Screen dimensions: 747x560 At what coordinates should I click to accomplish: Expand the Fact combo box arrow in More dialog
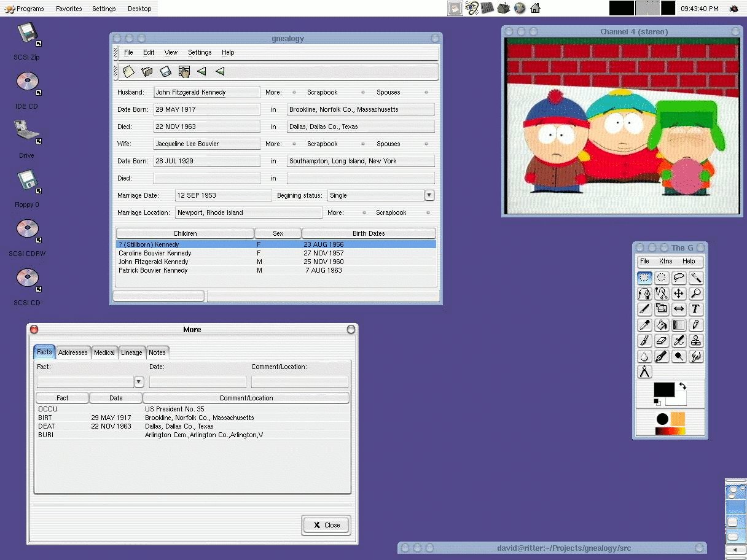[x=139, y=382]
